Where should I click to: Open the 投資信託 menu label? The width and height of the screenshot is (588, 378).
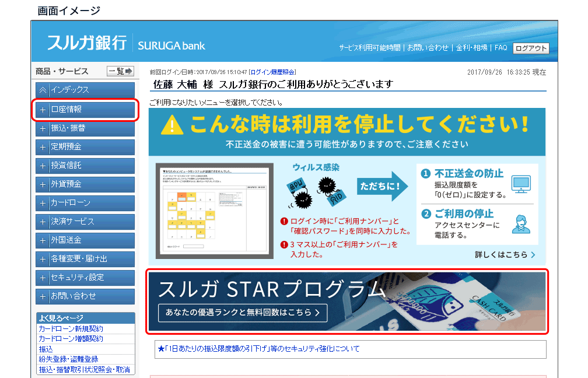click(66, 166)
